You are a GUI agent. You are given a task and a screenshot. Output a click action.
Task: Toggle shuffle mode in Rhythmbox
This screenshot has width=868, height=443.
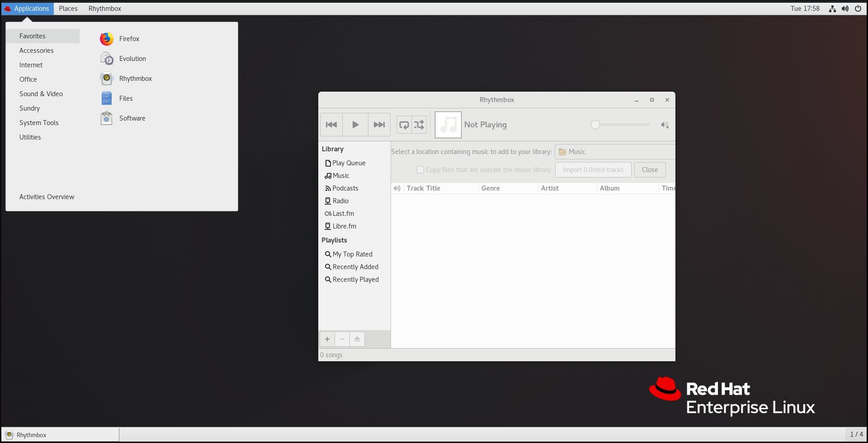[x=419, y=125]
